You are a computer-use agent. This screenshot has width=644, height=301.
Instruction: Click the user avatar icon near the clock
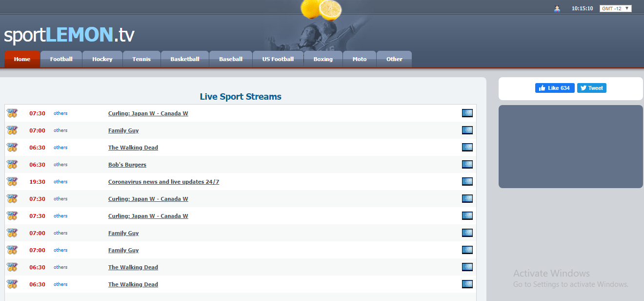(x=557, y=9)
